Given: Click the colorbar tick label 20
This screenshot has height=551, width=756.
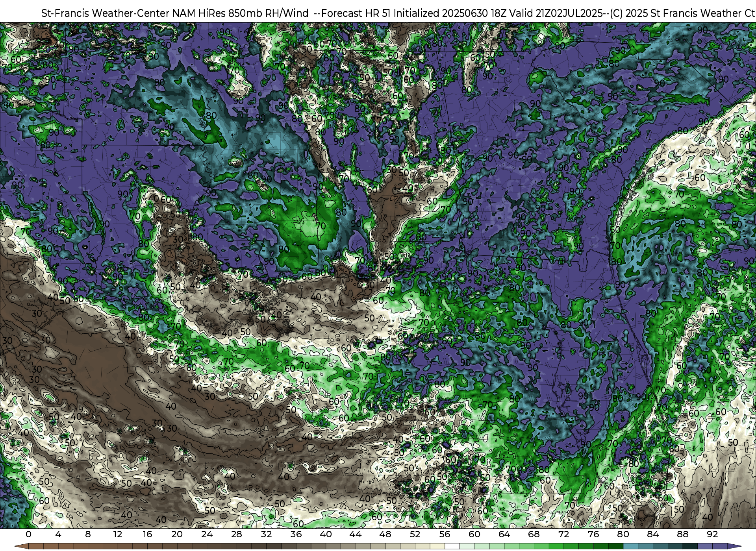Looking at the screenshot, I should click(177, 534).
